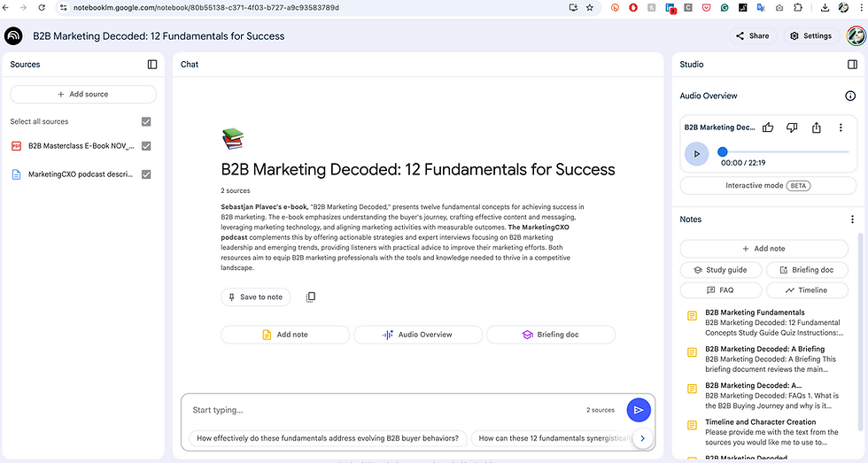The width and height of the screenshot is (868, 463).
Task: Show next suggested question chevron
Action: [642, 438]
